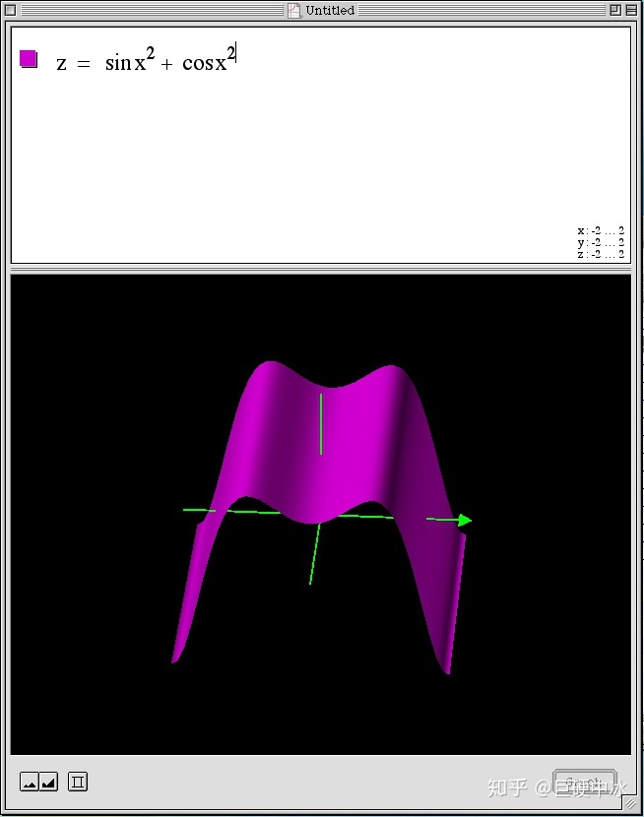Click the close box in the title bar
644x817 pixels.
click(11, 10)
